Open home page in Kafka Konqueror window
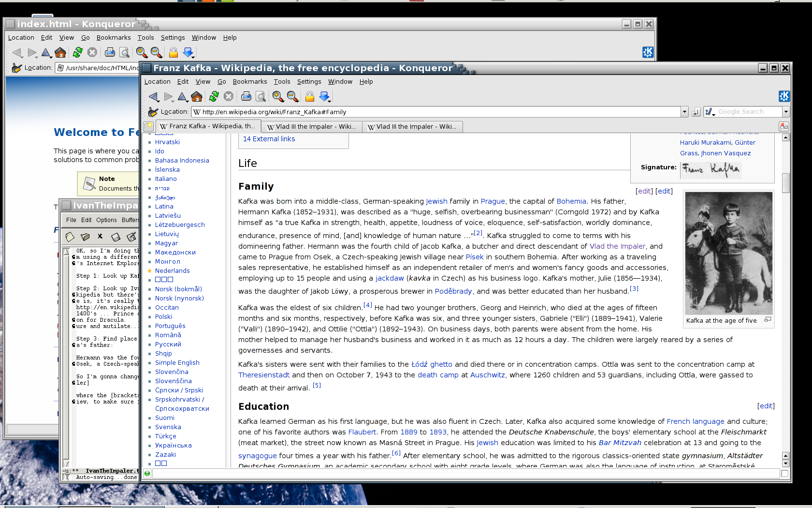Screen dimensions: 812x508 [x=197, y=97]
